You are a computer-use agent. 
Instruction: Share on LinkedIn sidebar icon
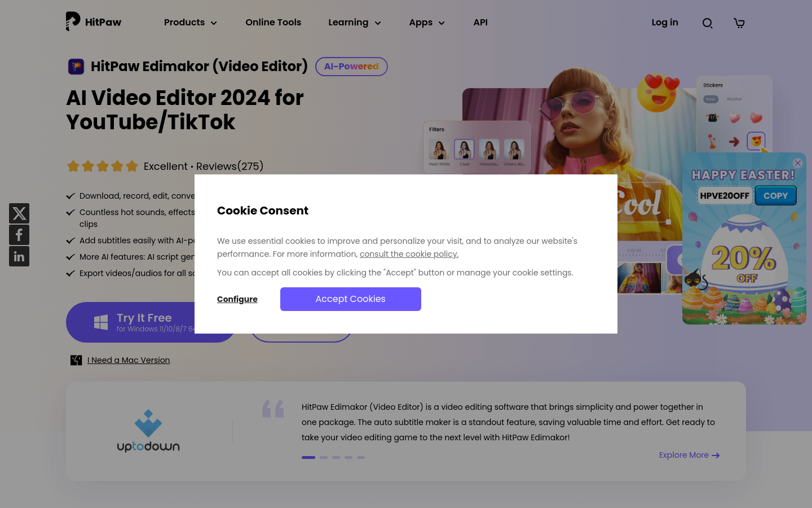19,256
